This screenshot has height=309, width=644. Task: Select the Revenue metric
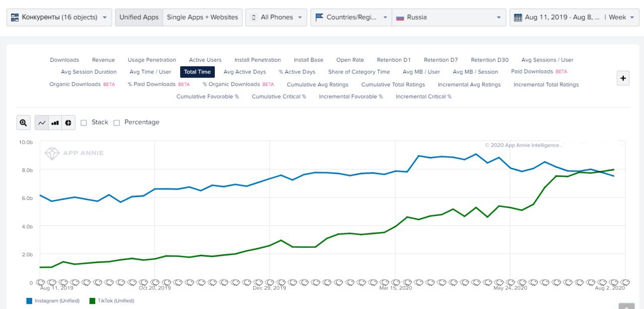(x=103, y=60)
